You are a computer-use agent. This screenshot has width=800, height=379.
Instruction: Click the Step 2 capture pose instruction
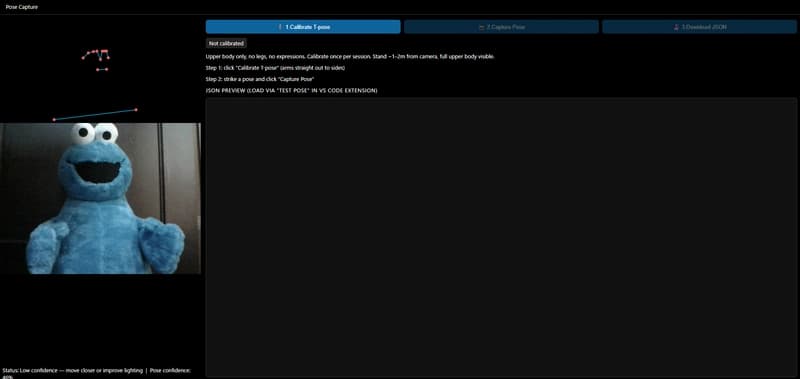coord(260,79)
